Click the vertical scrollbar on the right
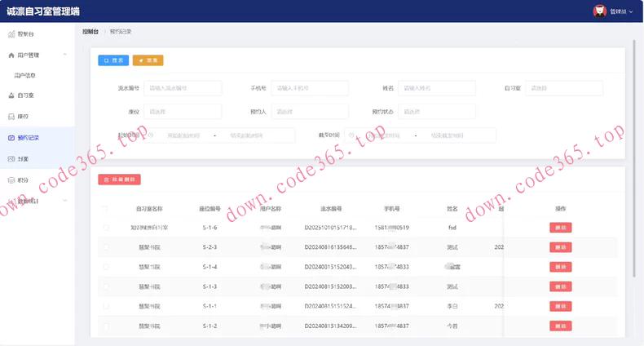 (634, 163)
